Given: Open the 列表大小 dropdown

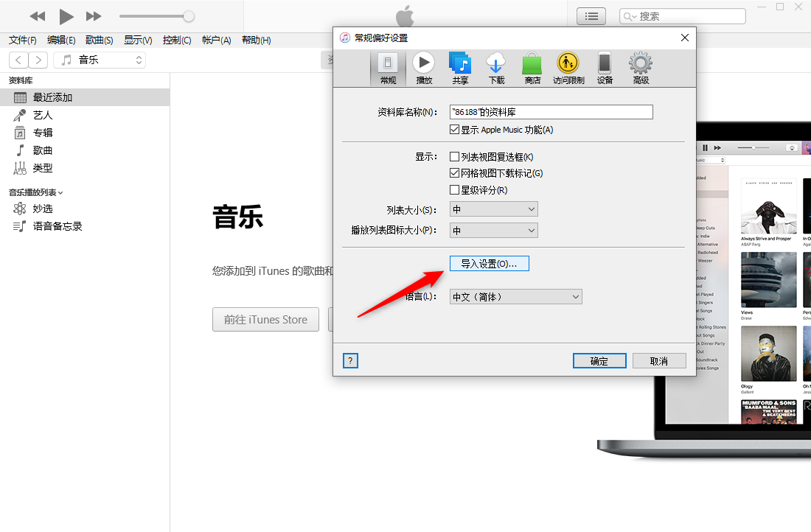Looking at the screenshot, I should pos(494,209).
